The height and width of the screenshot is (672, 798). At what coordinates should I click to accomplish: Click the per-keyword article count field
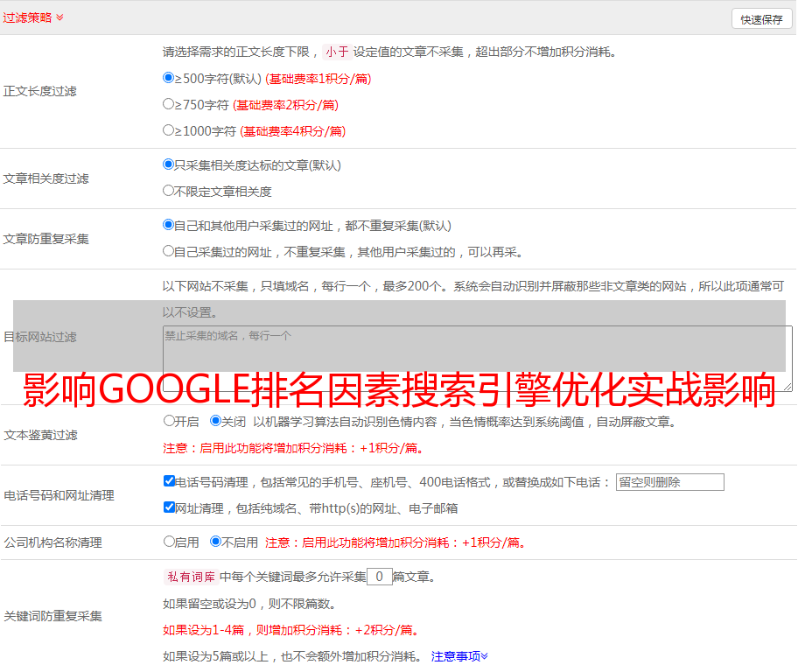pyautogui.click(x=380, y=577)
